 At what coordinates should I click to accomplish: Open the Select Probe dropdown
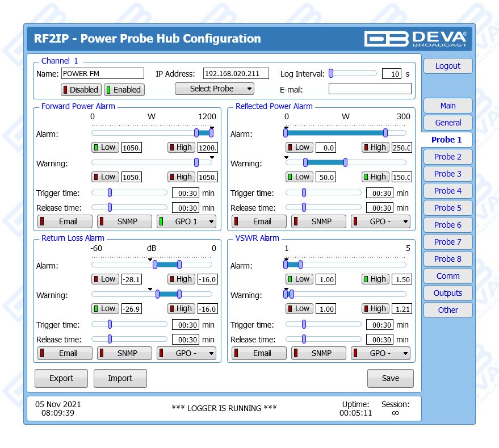click(214, 89)
